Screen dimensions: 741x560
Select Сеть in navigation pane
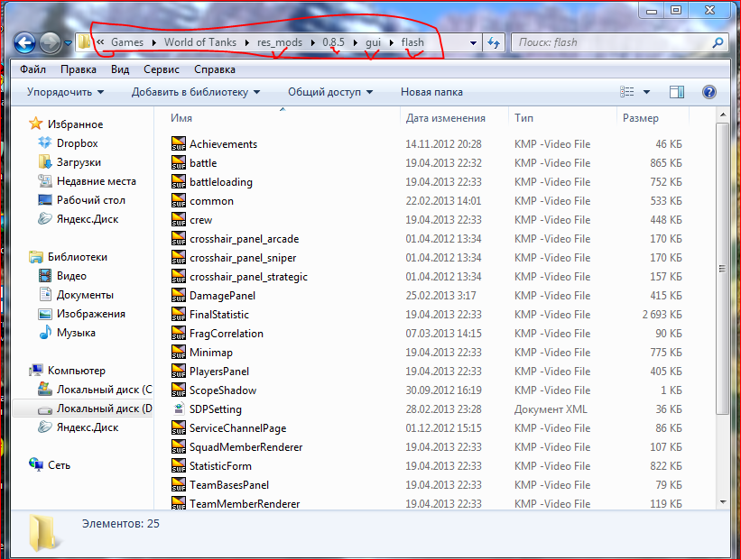coord(59,464)
